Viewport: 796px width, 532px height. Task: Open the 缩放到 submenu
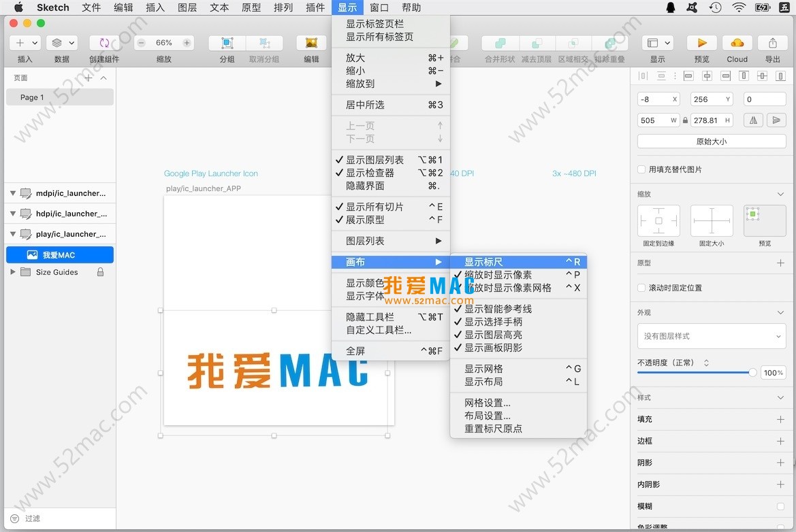(390, 84)
